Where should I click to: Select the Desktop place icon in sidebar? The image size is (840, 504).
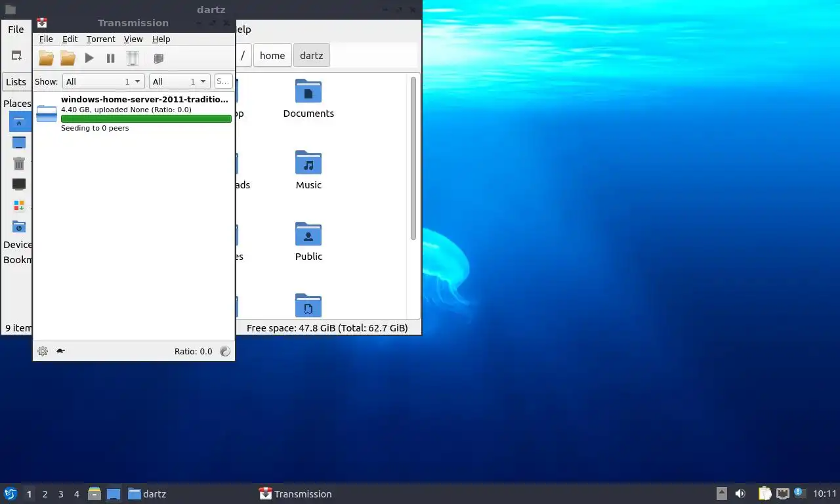19,142
